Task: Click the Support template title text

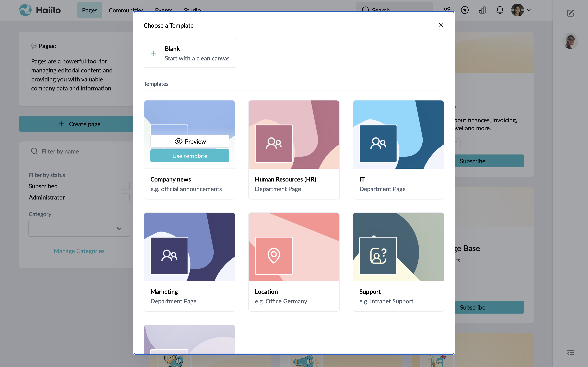Action: click(x=370, y=291)
